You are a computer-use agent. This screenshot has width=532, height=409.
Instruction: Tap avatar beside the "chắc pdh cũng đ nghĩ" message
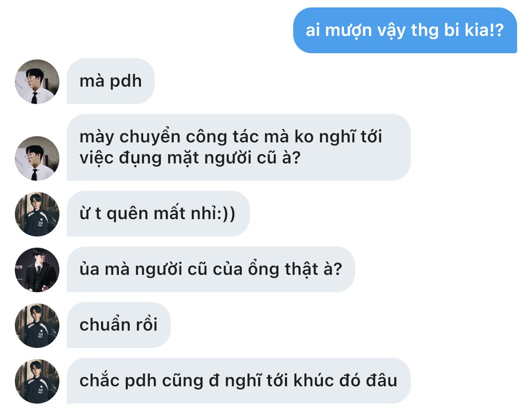tap(37, 381)
